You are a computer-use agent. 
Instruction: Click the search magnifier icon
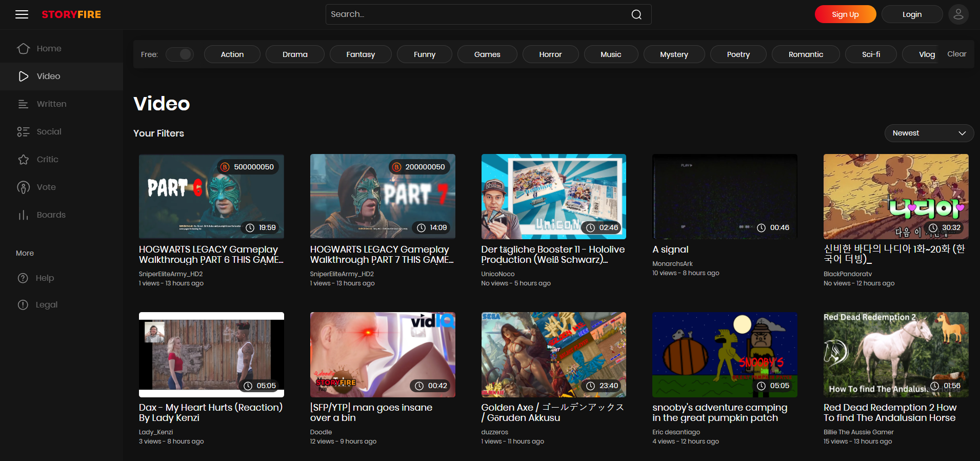pyautogui.click(x=636, y=14)
